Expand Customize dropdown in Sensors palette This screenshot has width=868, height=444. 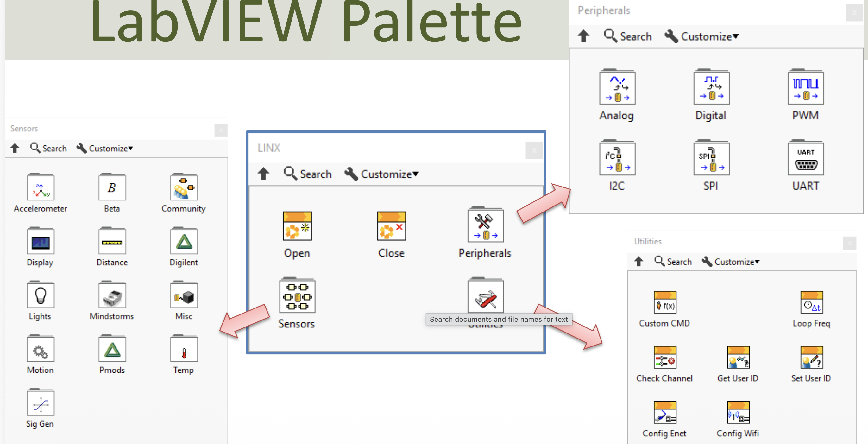[105, 148]
